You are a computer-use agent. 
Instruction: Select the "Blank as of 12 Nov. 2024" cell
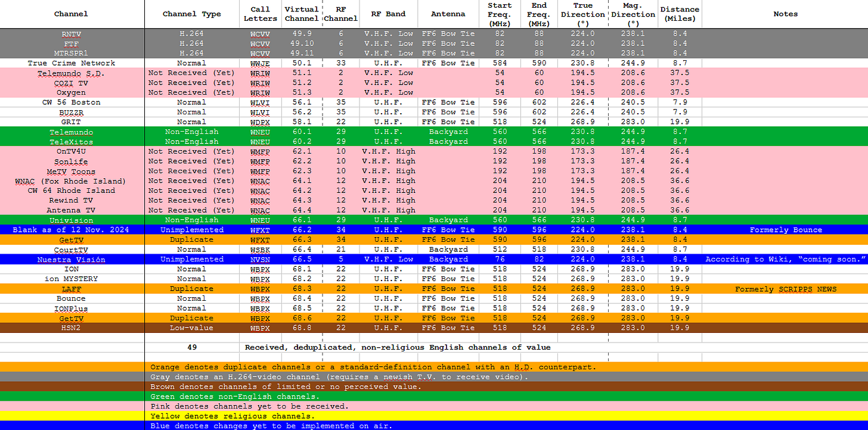point(71,230)
